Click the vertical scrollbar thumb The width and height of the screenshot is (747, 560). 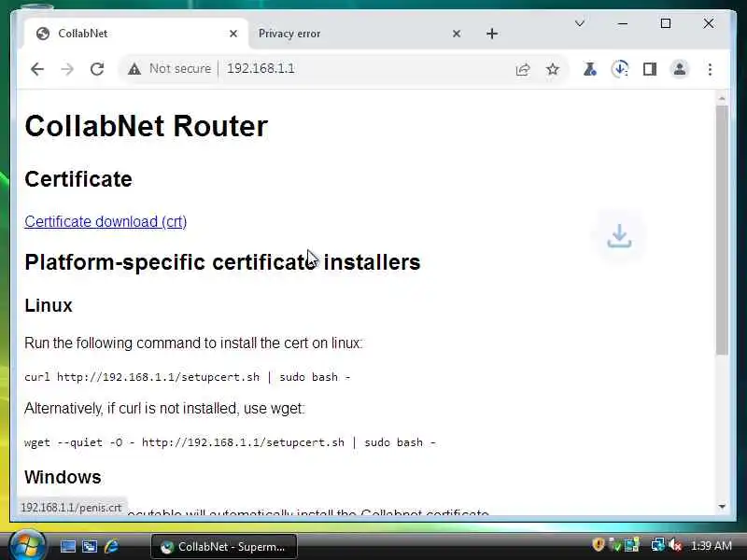pos(722,230)
